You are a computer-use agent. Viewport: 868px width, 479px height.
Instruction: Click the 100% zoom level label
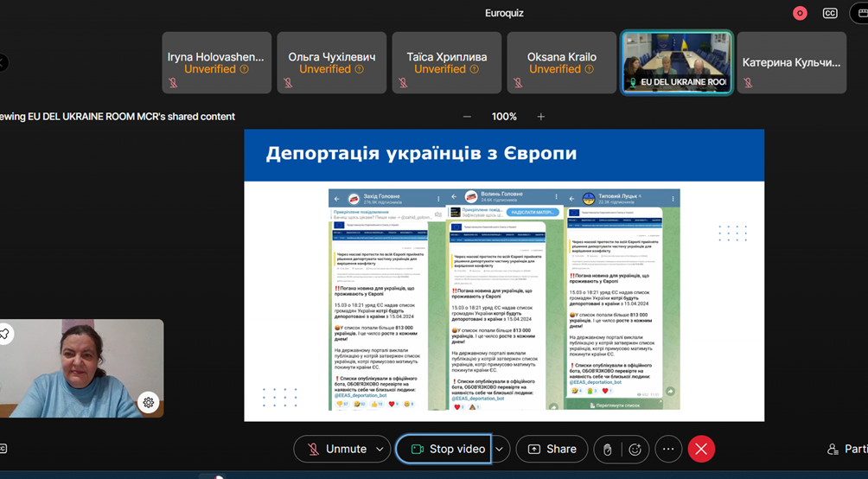(x=504, y=116)
